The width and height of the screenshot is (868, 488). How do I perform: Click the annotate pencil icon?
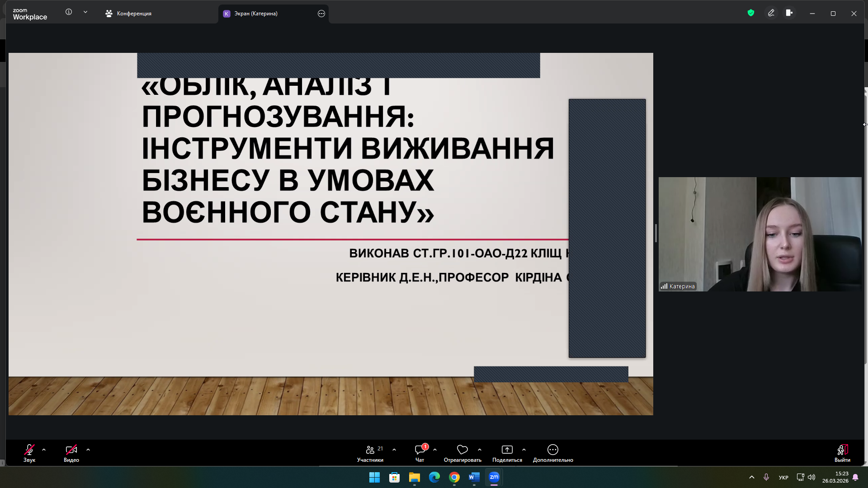click(x=771, y=13)
